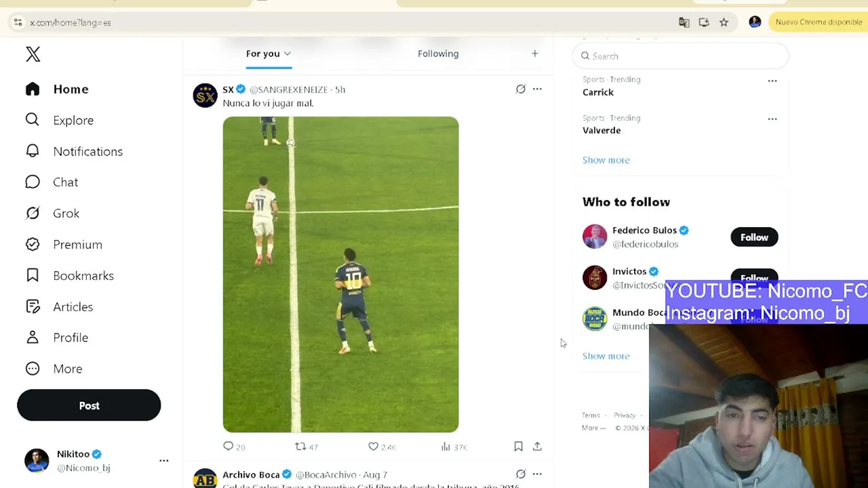868x488 pixels.
Task: Open options for Valverde trend
Action: point(772,119)
